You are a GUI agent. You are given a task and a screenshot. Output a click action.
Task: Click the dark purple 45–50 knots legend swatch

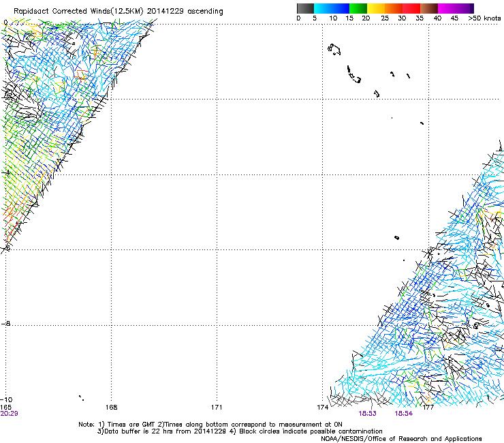tap(464, 8)
